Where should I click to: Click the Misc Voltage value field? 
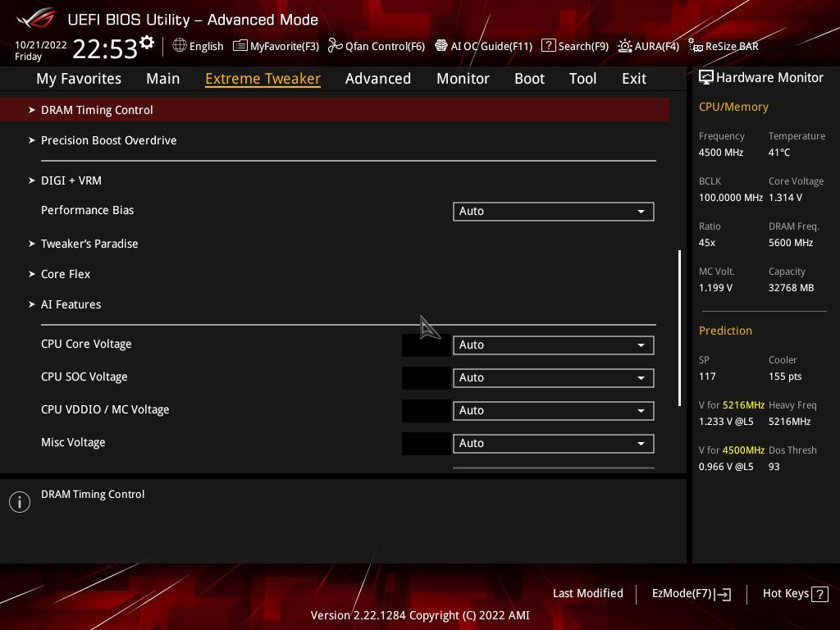coord(427,444)
